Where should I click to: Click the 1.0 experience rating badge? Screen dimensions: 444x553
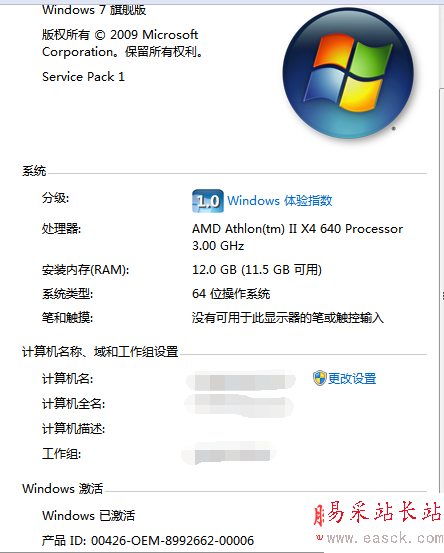pos(208,201)
